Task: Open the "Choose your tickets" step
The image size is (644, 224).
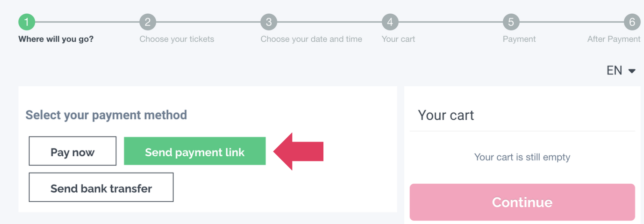Action: click(177, 39)
